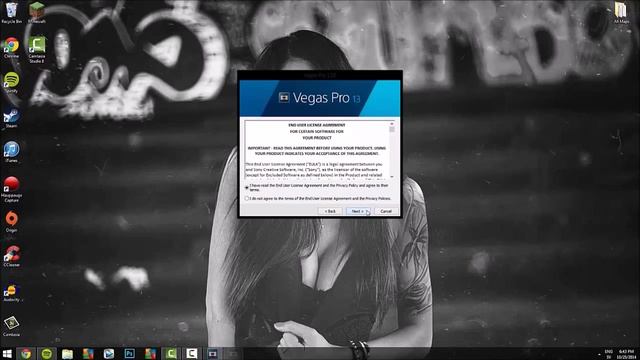Screen dimensions: 640x360
Task: Click the EULA scrollbar up arrow
Action: (x=392, y=123)
